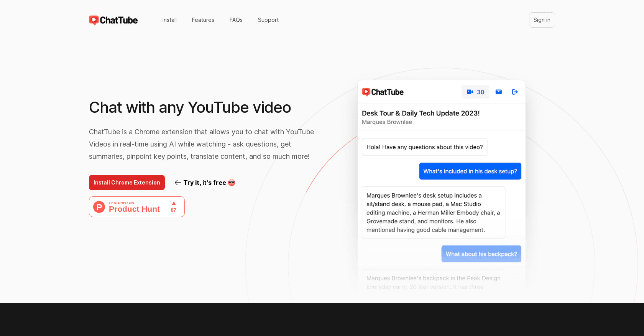Click the mail envelope icon in chat panel
This screenshot has width=644, height=336.
click(x=499, y=92)
